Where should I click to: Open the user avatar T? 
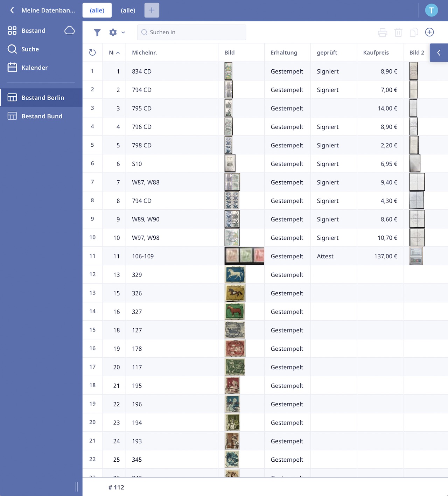pyautogui.click(x=431, y=11)
